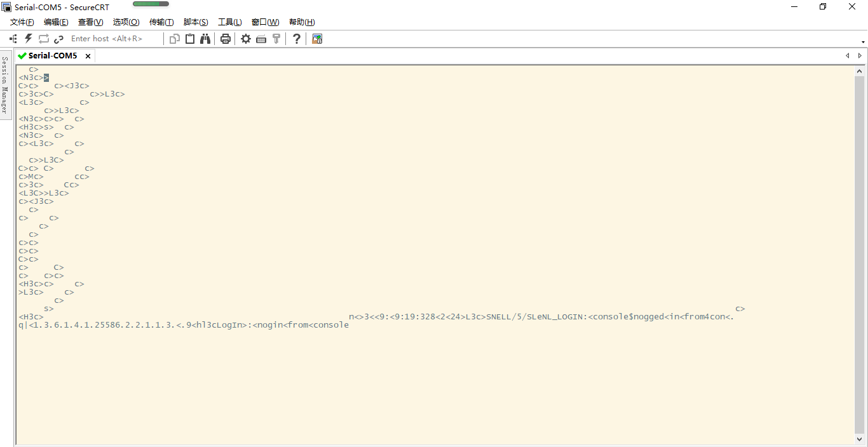
Task: Open the 工具(L) menu
Action: [x=230, y=22]
